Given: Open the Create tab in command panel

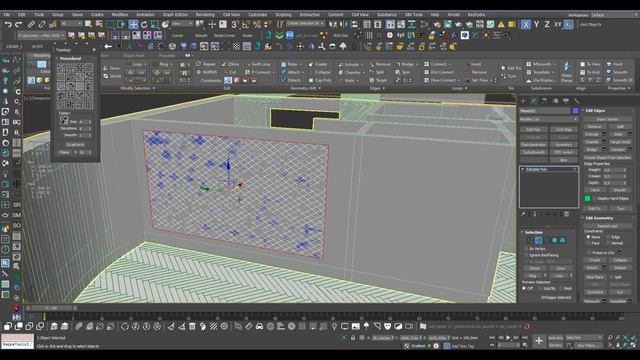Looking at the screenshot, I should 523,100.
